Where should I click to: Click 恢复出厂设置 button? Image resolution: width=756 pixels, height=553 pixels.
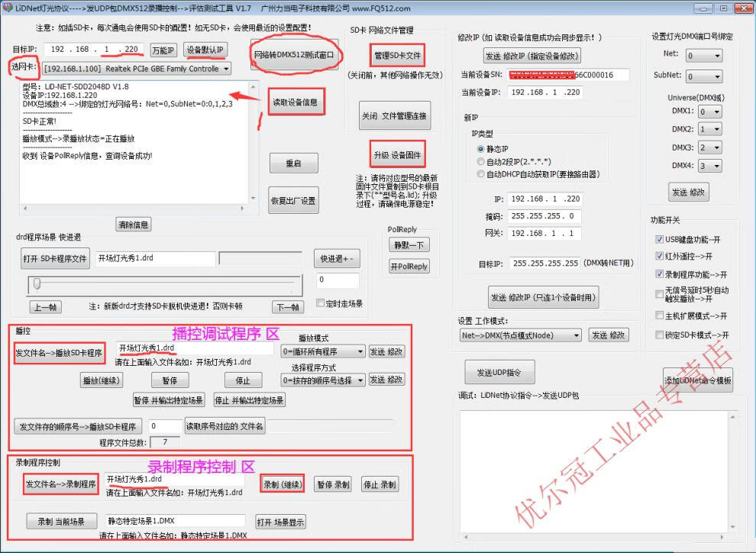(294, 200)
